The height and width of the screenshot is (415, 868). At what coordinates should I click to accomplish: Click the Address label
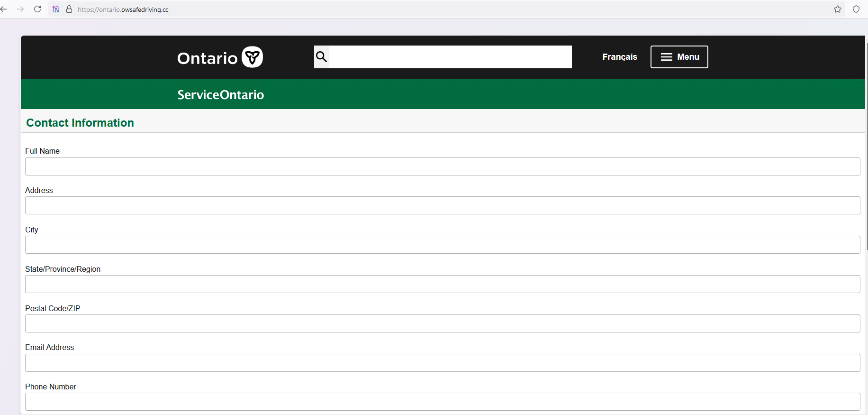click(39, 190)
